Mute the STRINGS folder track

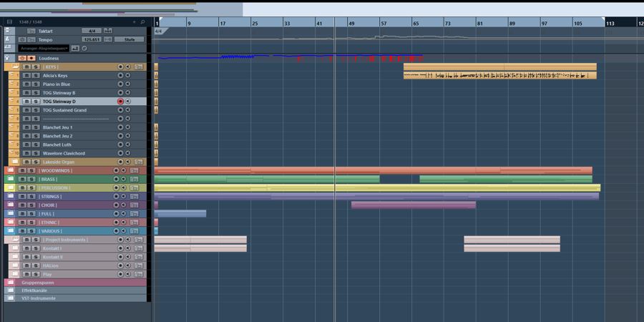22,197
